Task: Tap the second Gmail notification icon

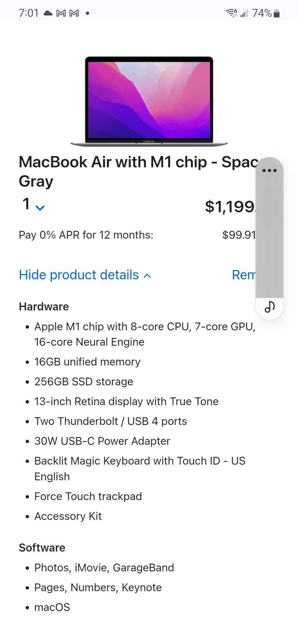Action: point(74,13)
